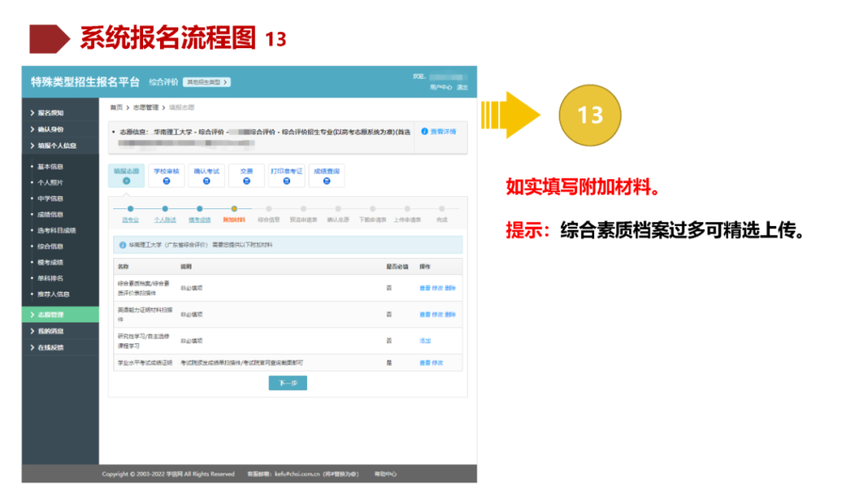Screen dimensions: 868x488
Task: Click the progress check icon under 填报志愿 tab
Action: coord(126,182)
